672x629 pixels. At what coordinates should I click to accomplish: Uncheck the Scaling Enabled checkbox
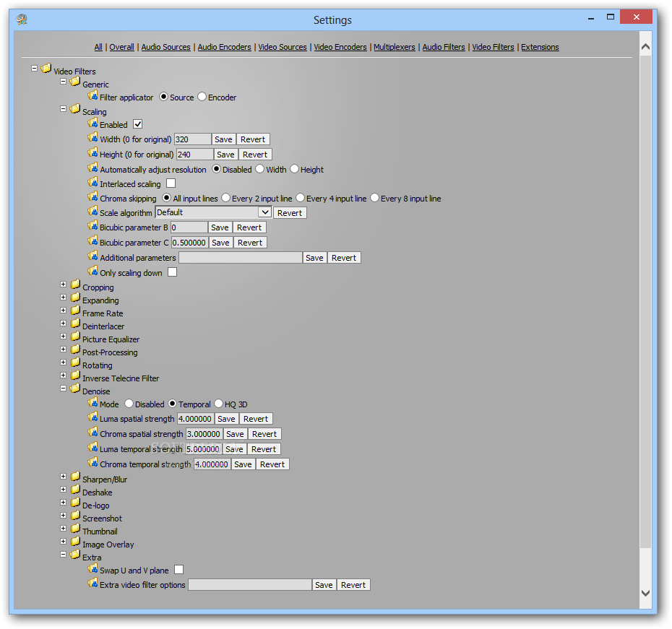click(137, 124)
